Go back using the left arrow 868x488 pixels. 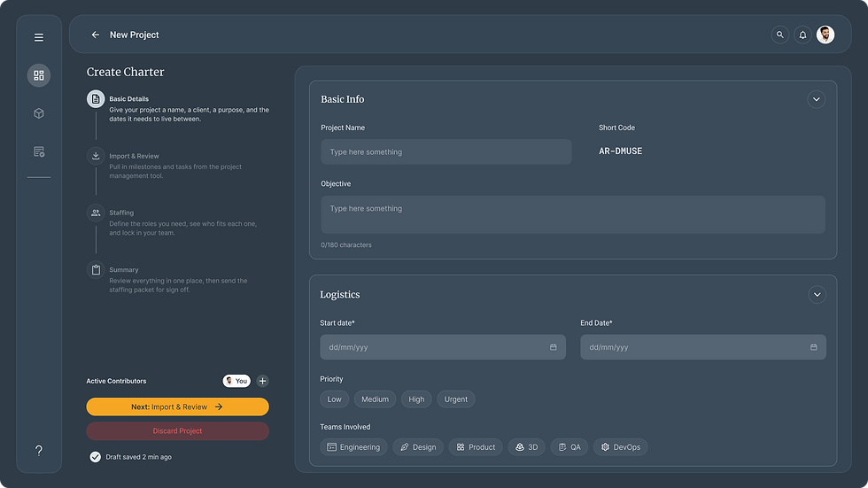click(96, 35)
